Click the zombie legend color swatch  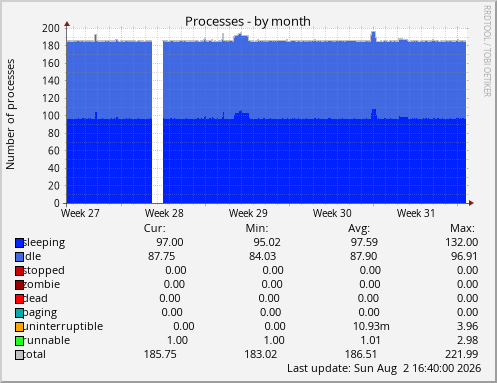pyautogui.click(x=19, y=285)
